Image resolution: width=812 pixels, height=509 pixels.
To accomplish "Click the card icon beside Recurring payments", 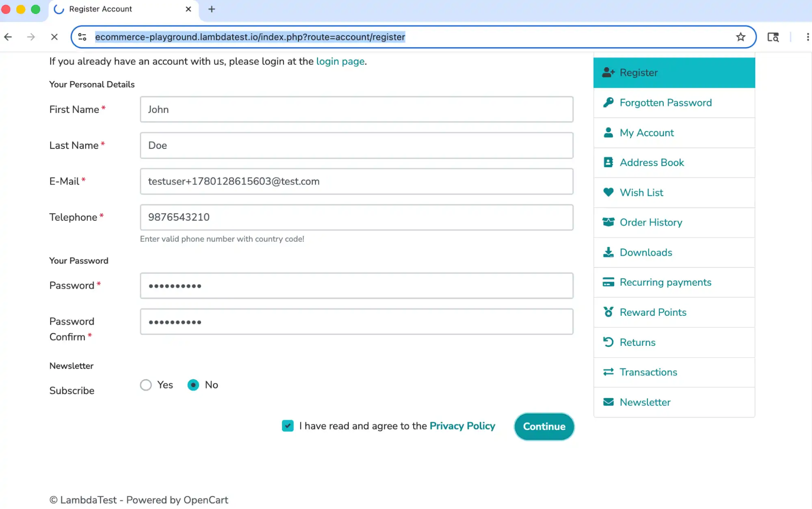I will tap(608, 282).
